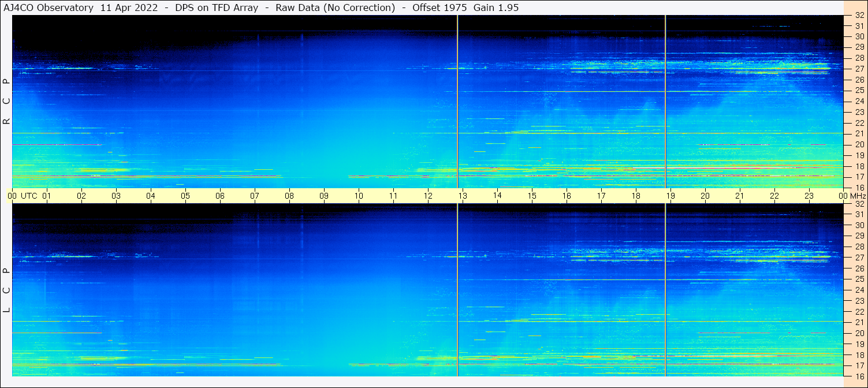Click the "32" MHz label on RCP scale
The height and width of the screenshot is (388, 868).
tap(859, 16)
